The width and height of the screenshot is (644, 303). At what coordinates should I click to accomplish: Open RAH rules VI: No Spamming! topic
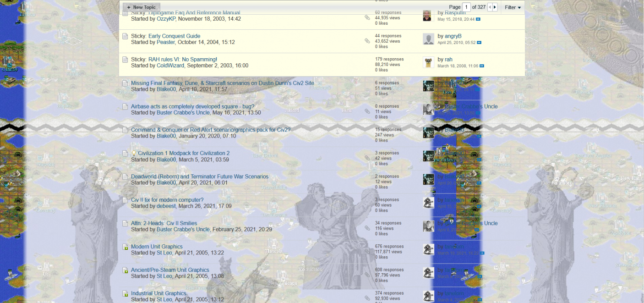pyautogui.click(x=182, y=60)
